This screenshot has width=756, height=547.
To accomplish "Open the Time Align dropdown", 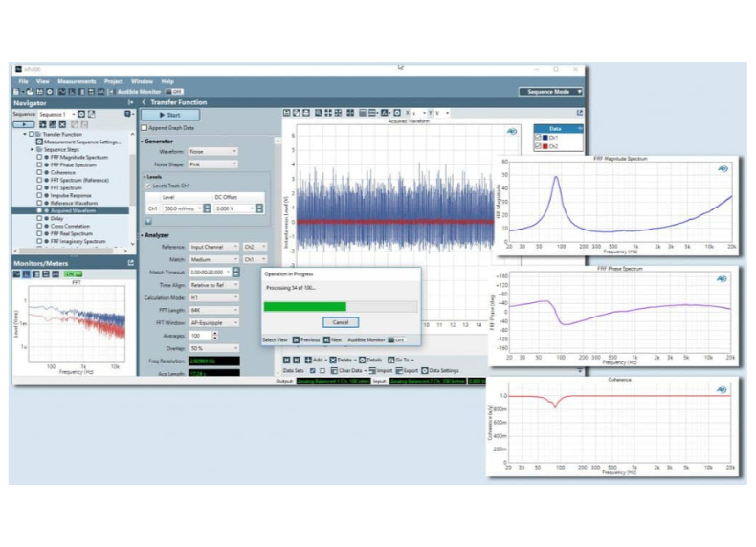I will tap(214, 285).
